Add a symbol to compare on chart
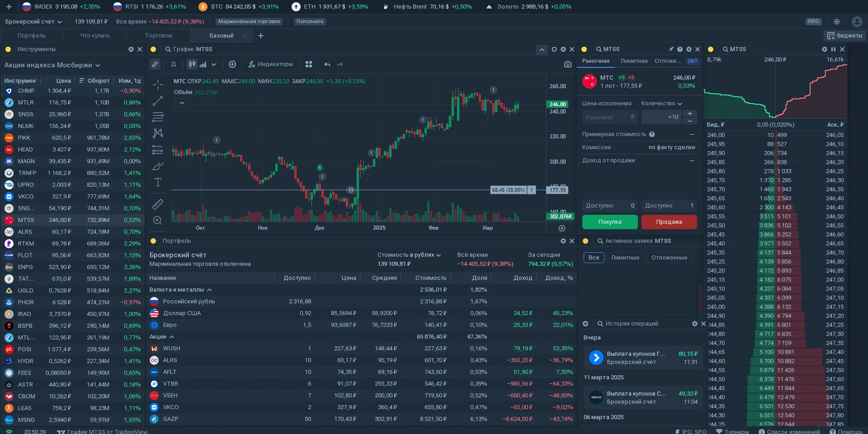This screenshot has height=434, width=868. click(232, 65)
